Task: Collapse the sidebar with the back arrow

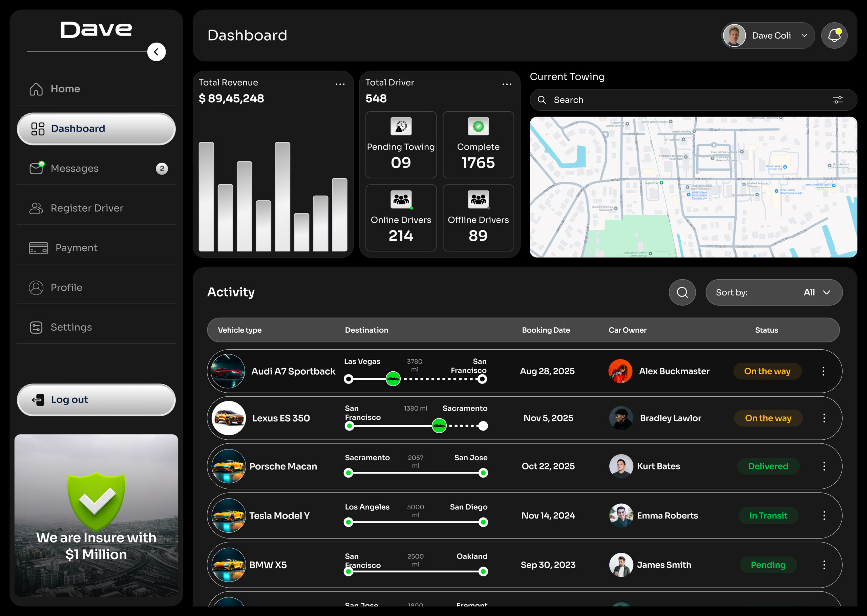Action: tap(156, 52)
